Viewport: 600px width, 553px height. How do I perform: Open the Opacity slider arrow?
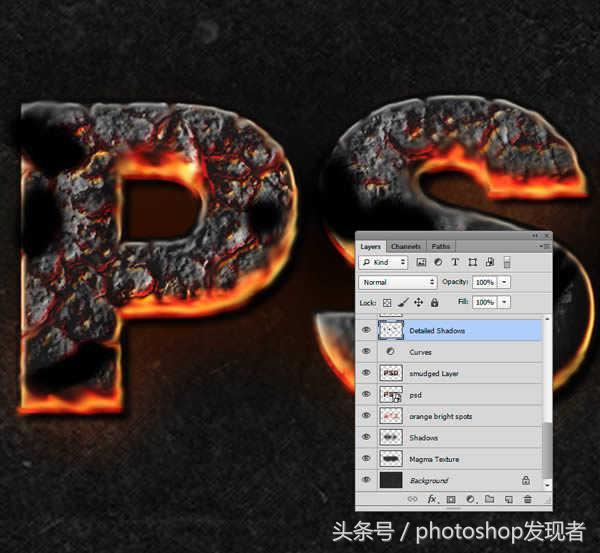pos(504,282)
